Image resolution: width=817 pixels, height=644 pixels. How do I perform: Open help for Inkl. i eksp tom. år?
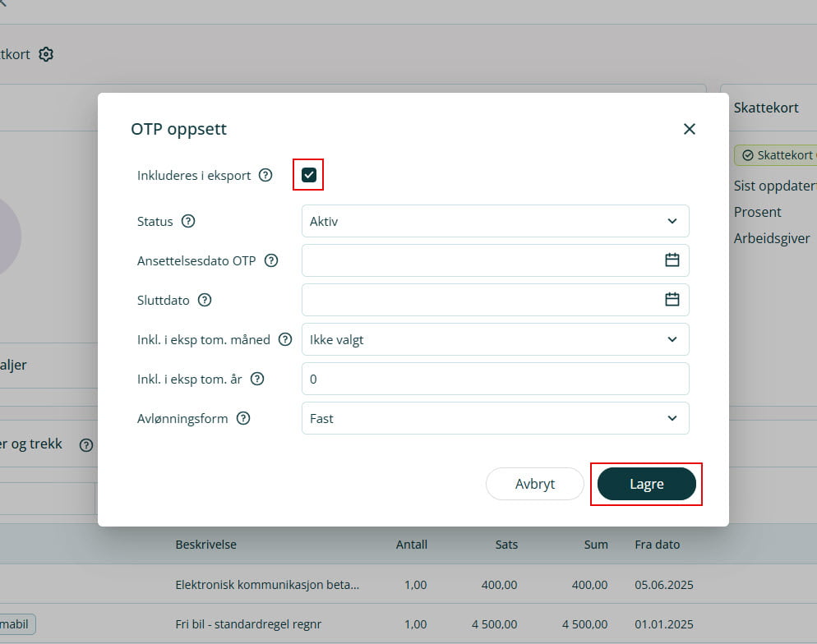pyautogui.click(x=257, y=379)
